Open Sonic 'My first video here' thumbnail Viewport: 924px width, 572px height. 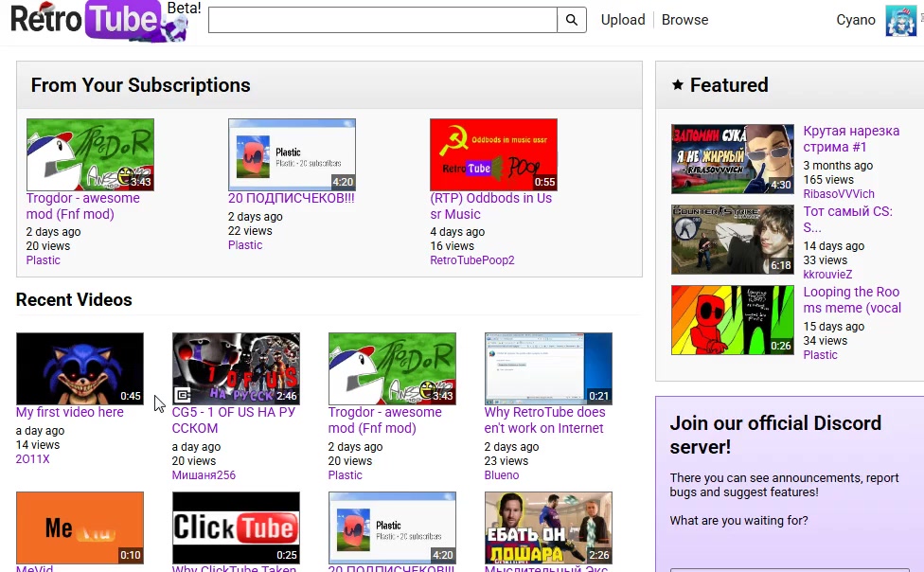80,368
